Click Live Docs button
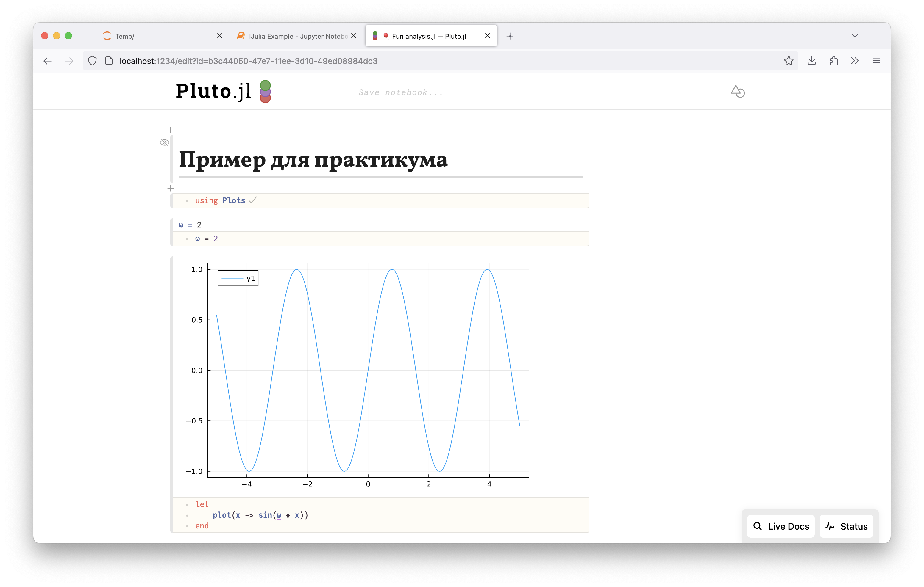Viewport: 924px width, 587px height. point(781,526)
